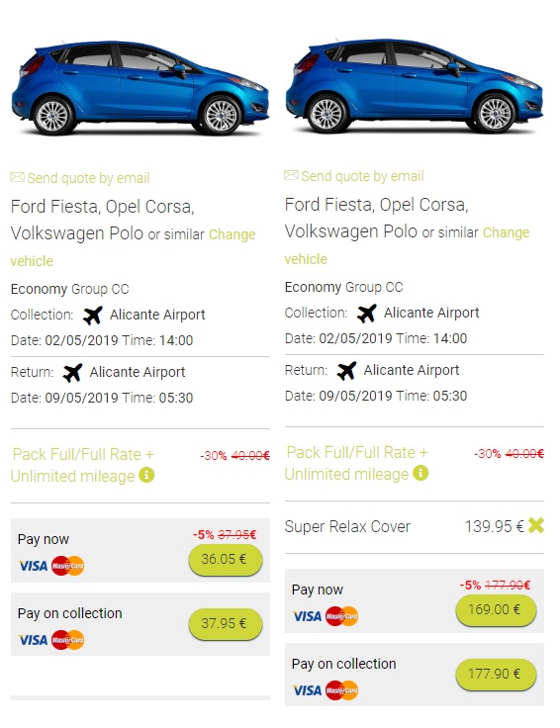Open left Pack Full/Full Rate link
Viewport: 560px width, 728px height.
[x=83, y=465]
